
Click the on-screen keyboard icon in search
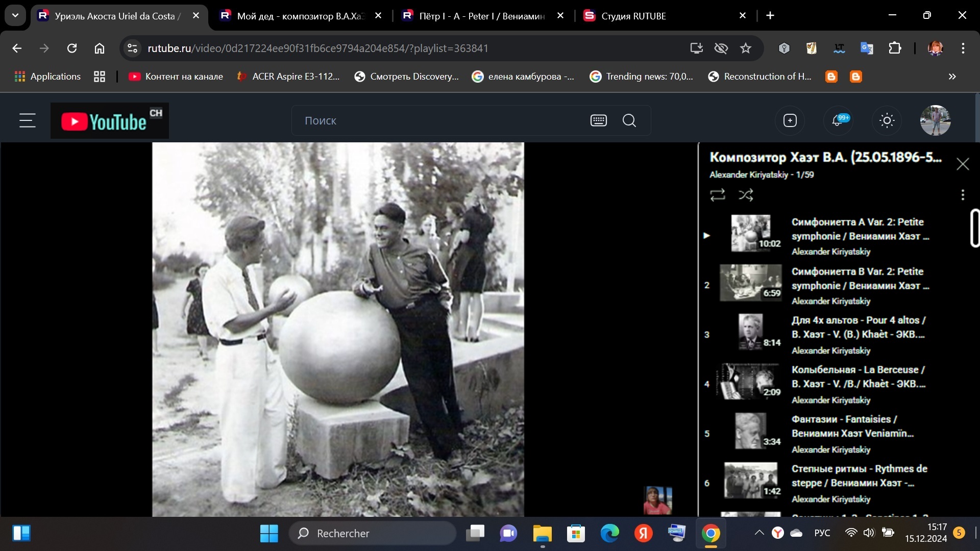[x=598, y=121]
